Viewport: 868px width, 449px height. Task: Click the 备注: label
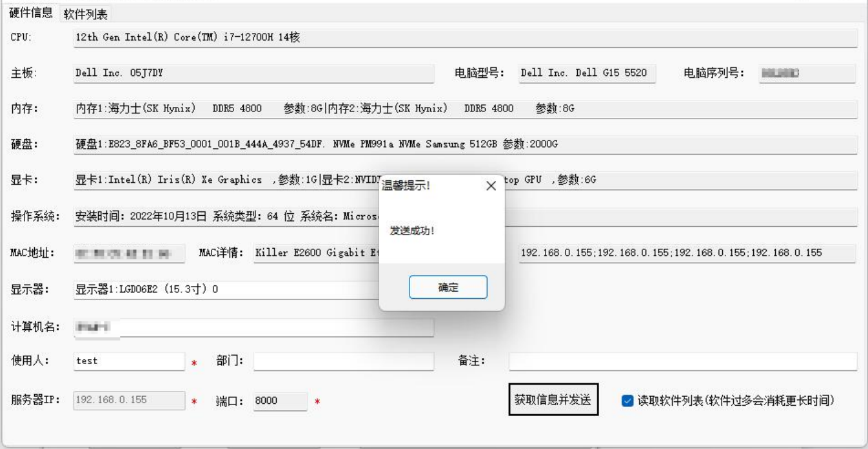pyautogui.click(x=471, y=361)
